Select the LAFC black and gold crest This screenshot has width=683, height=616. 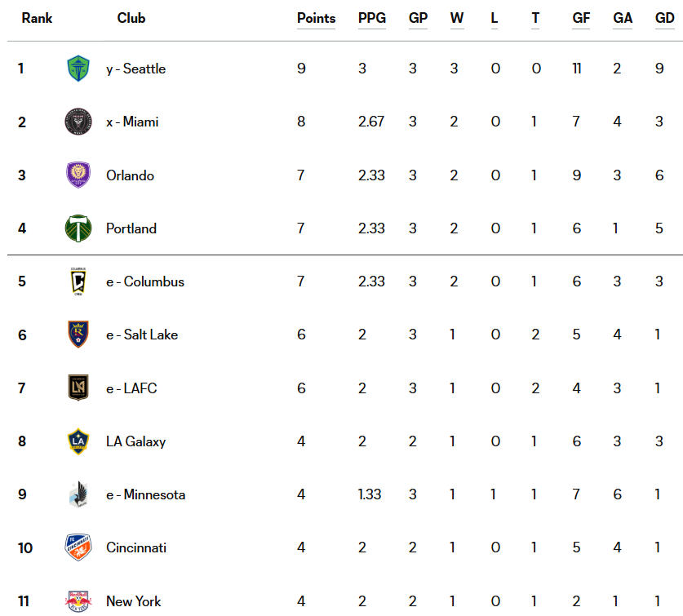(78, 388)
